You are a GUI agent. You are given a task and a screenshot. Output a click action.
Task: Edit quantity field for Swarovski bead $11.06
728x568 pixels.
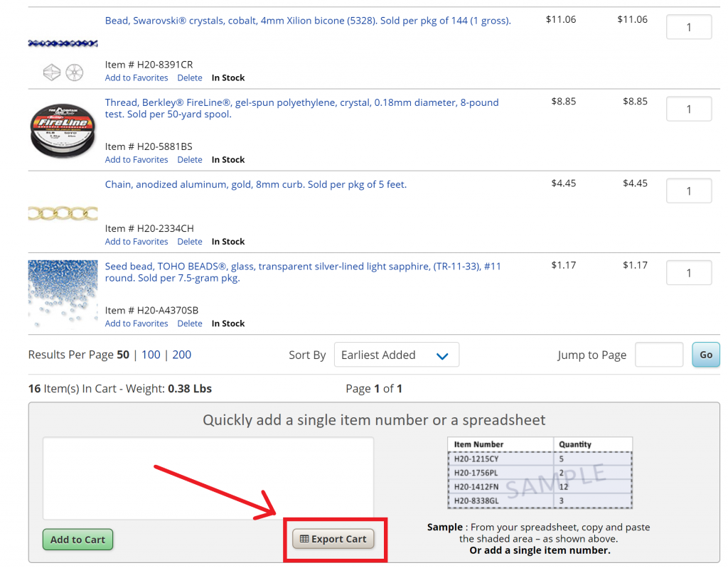[x=689, y=27]
